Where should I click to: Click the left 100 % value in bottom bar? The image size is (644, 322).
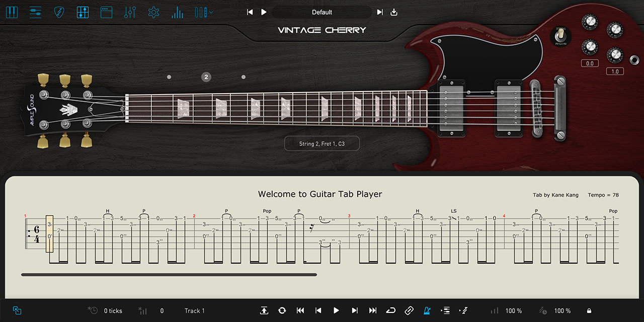click(514, 311)
